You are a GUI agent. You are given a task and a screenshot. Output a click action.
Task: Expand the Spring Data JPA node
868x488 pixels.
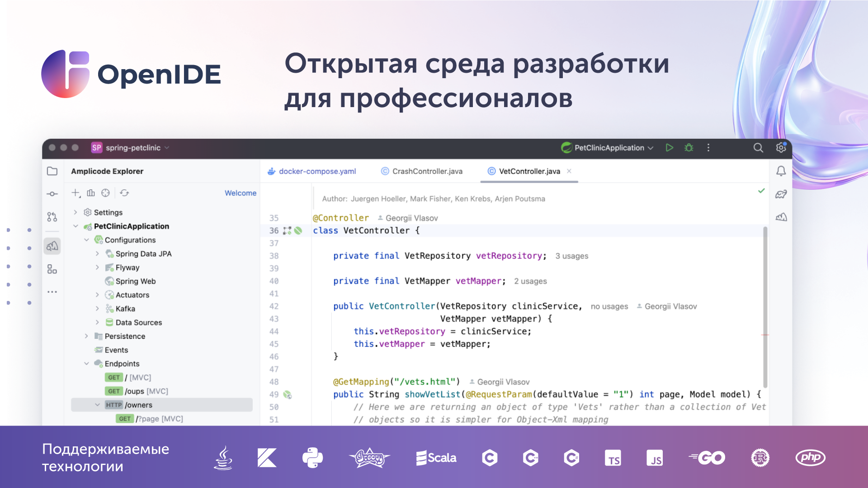tap(97, 253)
